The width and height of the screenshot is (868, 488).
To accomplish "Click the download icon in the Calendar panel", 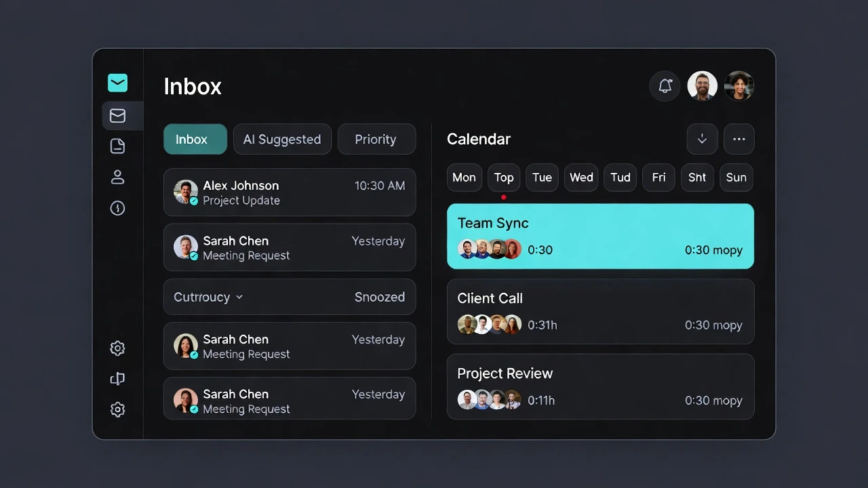I will click(702, 139).
